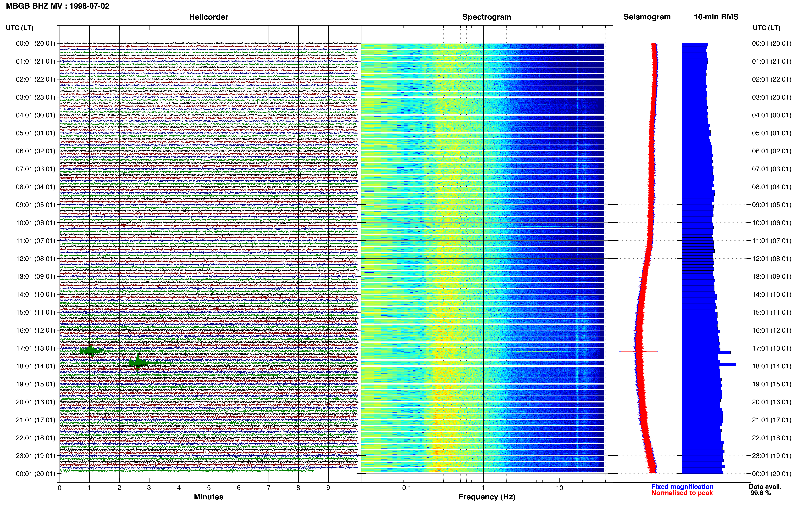This screenshot has height=508, width=812.
Task: Click left time label 23:01 (19:01)
Action: pos(35,456)
